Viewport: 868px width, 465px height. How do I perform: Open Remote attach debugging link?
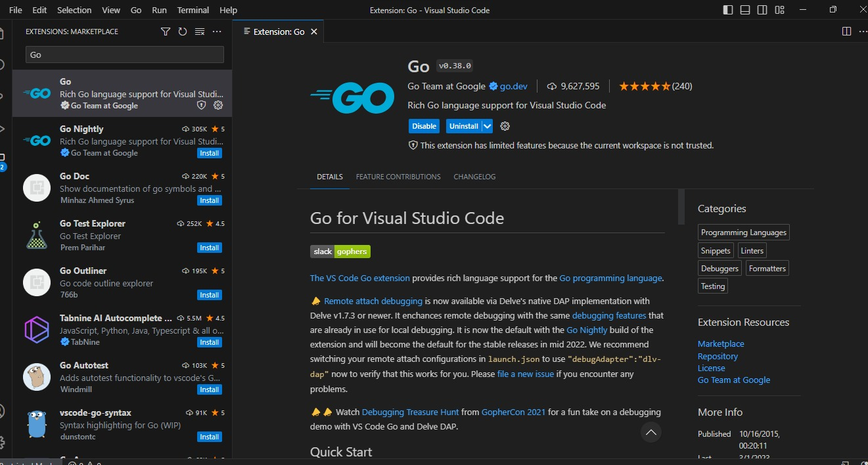pos(373,301)
